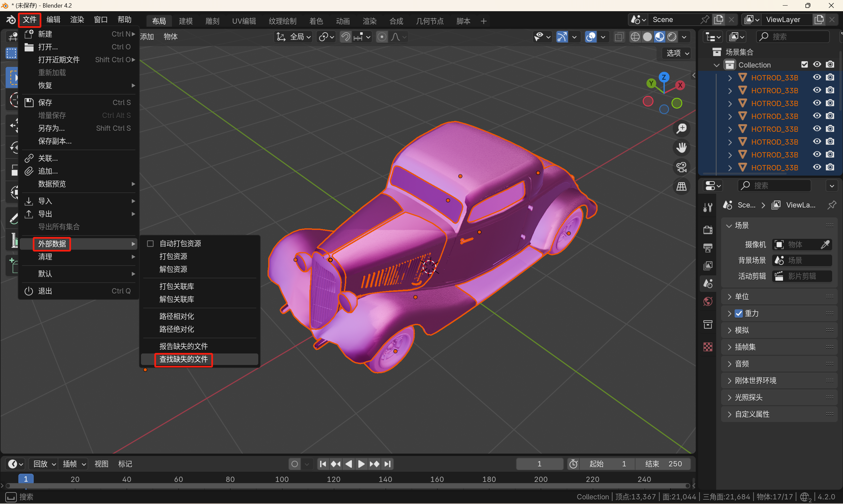Image resolution: width=843 pixels, height=504 pixels.
Task: Click 打包资源 in external data submenu
Action: [x=173, y=256]
